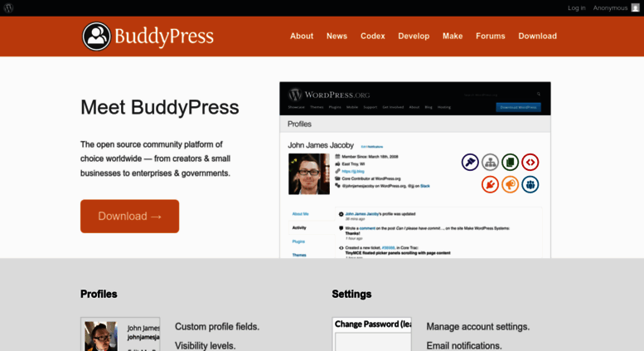
Task: Go to the Codex menu item
Action: (x=372, y=37)
